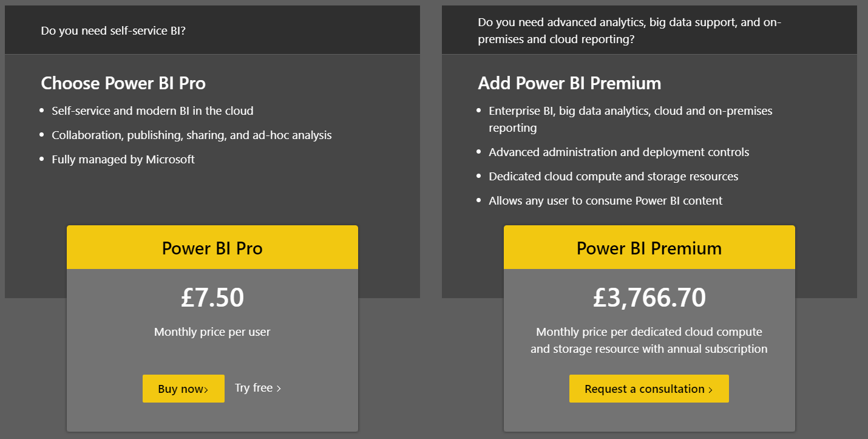Click 'Allows any user to consume' bullet

(x=606, y=200)
